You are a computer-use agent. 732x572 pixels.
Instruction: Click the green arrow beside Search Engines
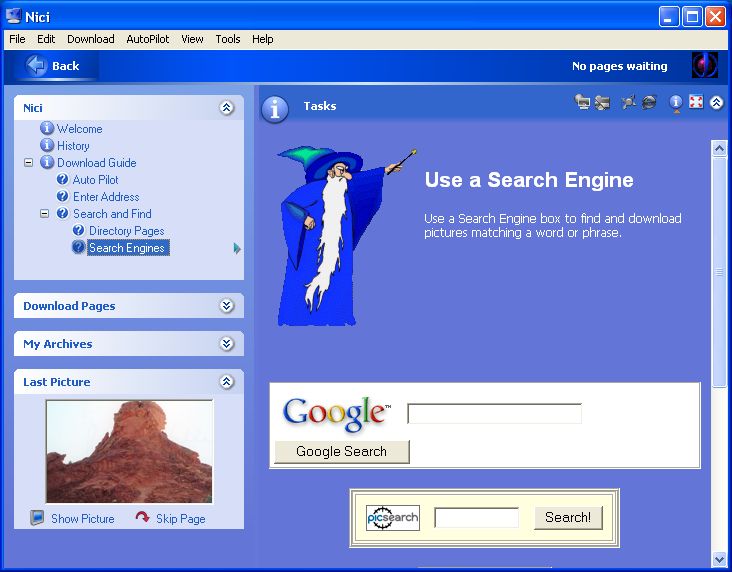pos(237,248)
